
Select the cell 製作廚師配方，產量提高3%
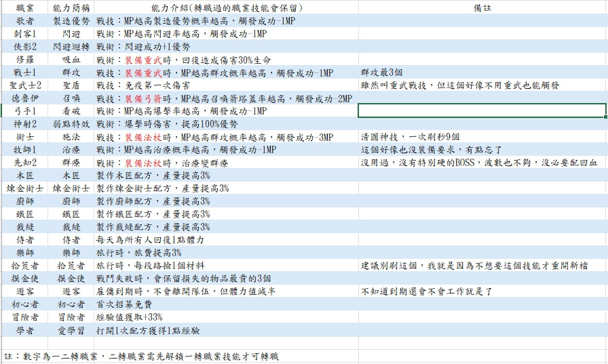(x=226, y=201)
